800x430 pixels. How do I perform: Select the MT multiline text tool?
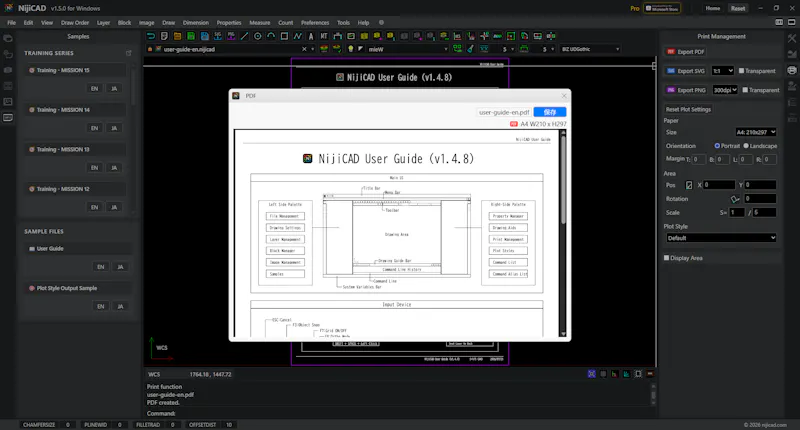(x=324, y=36)
